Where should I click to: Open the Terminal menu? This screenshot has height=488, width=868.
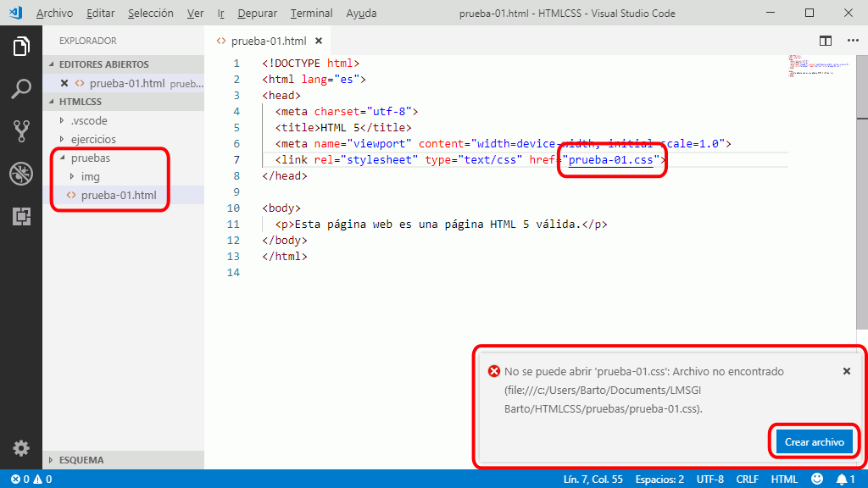(x=311, y=13)
